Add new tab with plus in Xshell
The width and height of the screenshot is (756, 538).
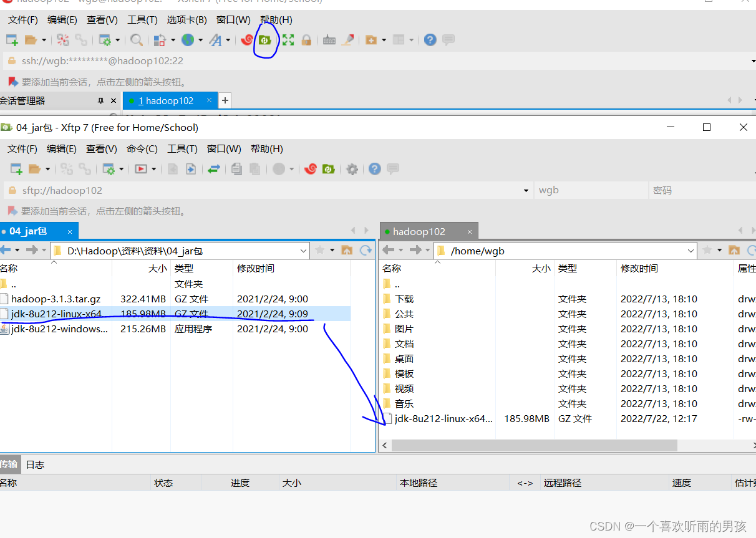tap(225, 100)
